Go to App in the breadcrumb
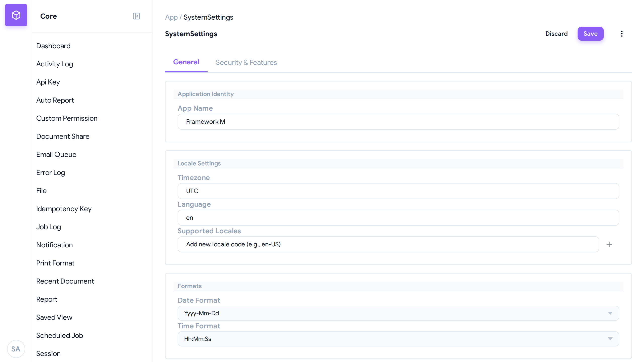 click(171, 17)
